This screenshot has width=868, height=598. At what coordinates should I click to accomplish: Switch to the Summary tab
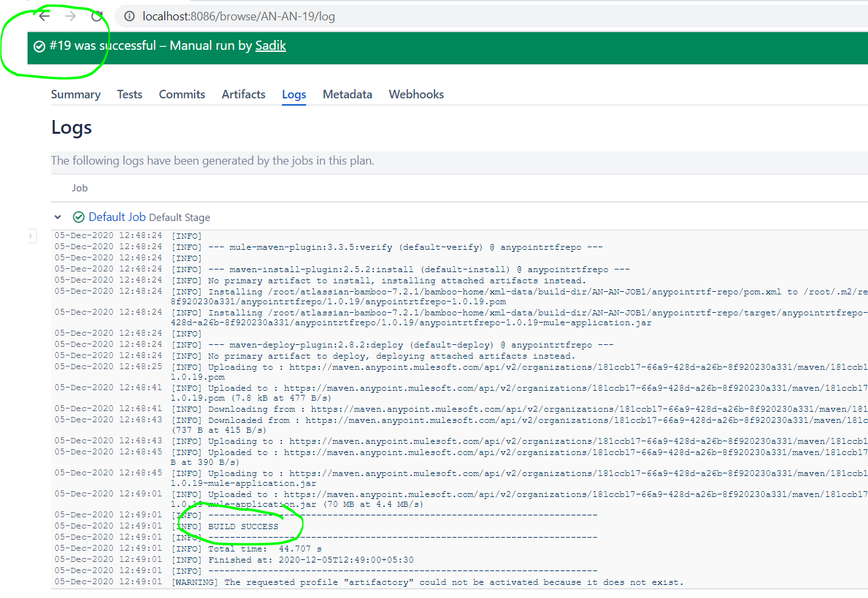(76, 94)
